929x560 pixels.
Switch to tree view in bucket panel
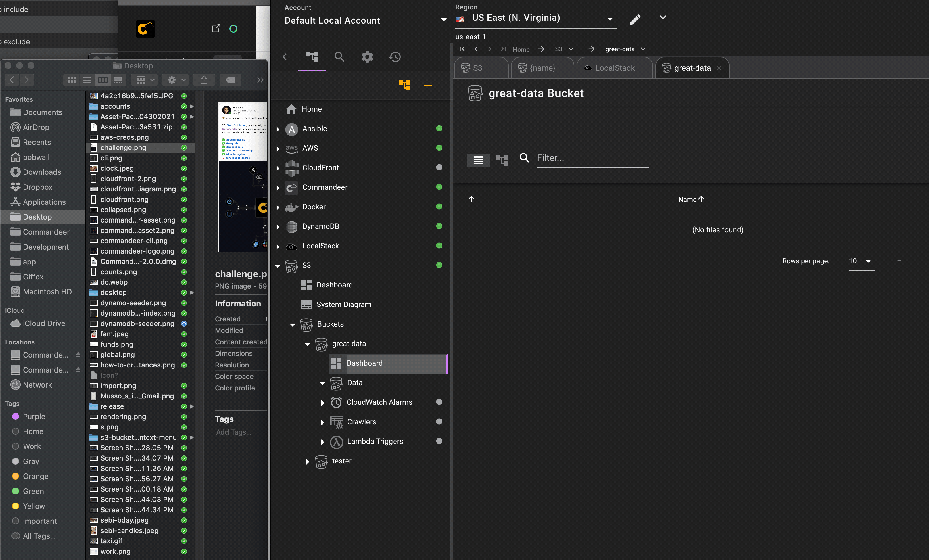[502, 160]
